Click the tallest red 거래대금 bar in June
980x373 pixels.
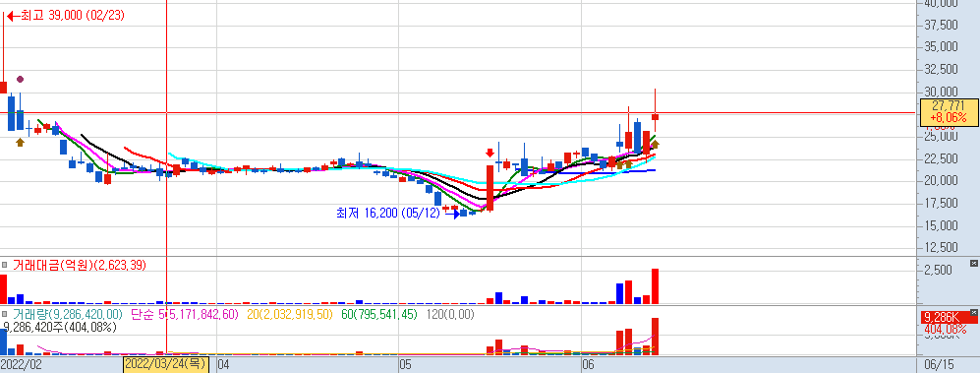click(x=655, y=286)
